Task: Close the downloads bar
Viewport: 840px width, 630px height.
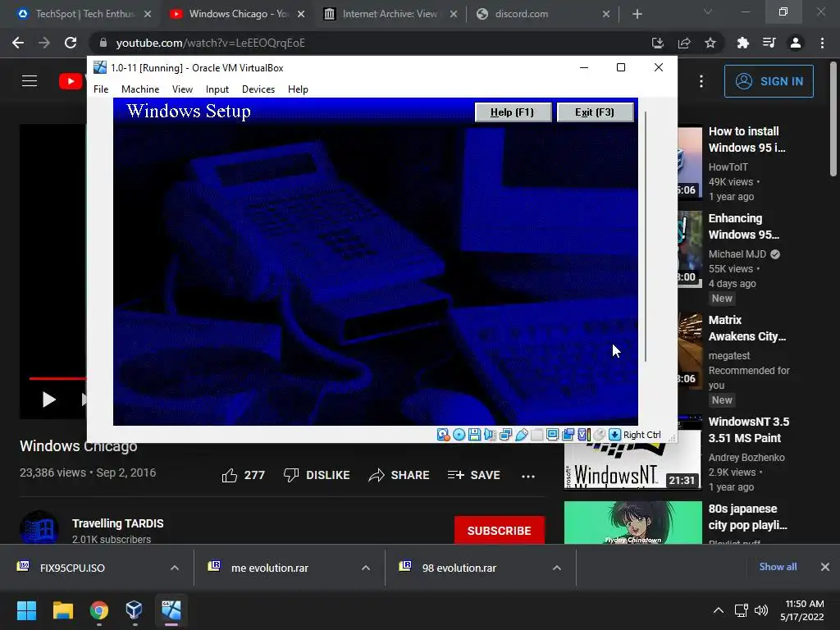Action: click(825, 567)
